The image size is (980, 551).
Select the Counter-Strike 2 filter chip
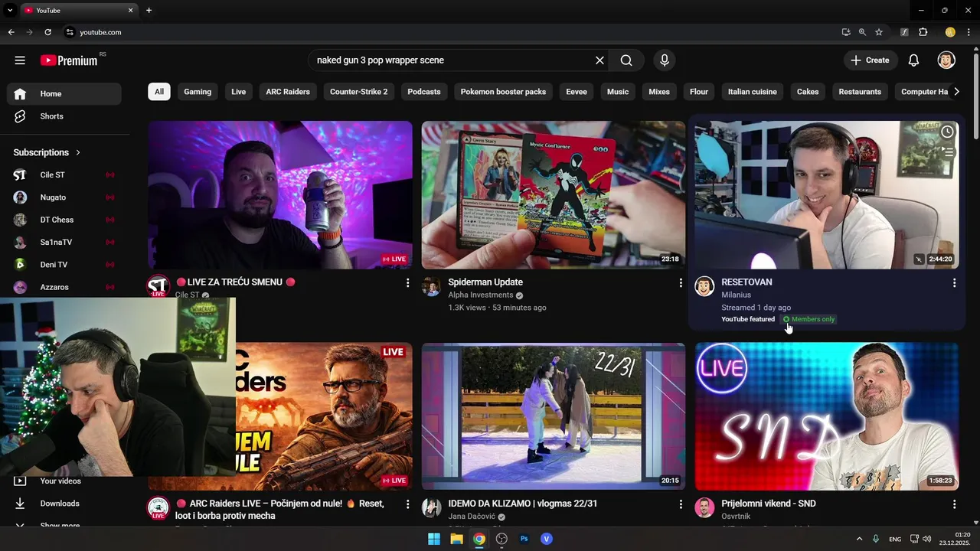tap(358, 92)
